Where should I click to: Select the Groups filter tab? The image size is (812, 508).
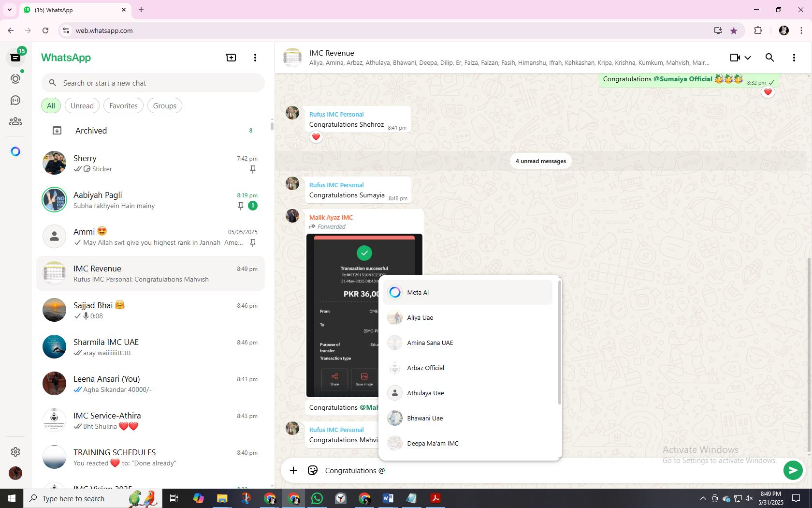(165, 105)
